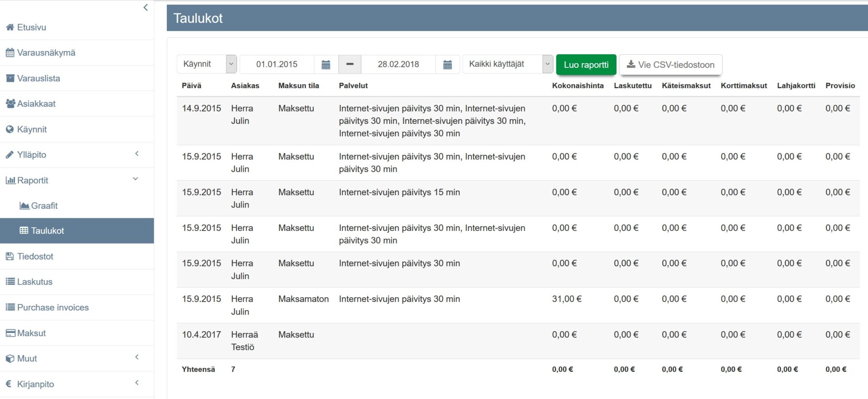Expand the Kirjanpito submenu
The height and width of the screenshot is (399, 868).
coord(137,383)
